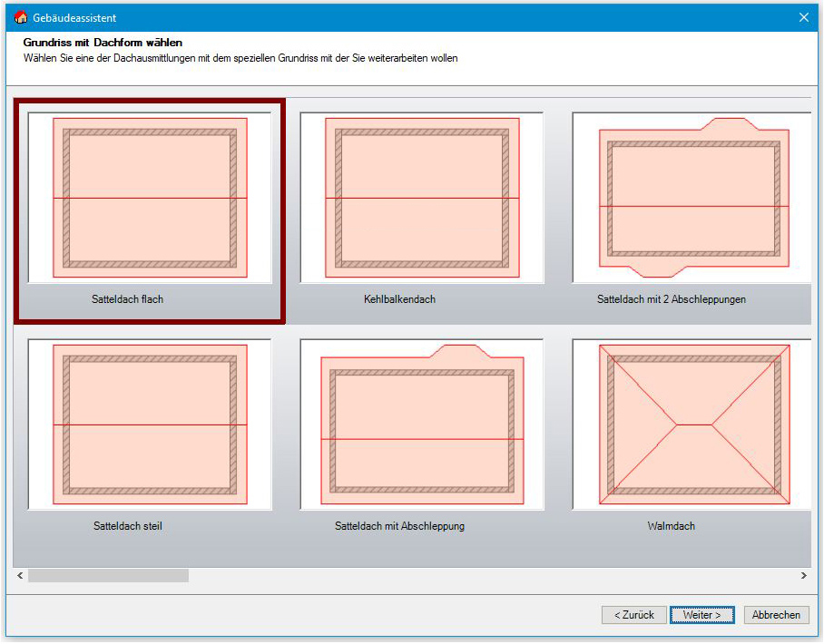
Task: Click the horizontal scrollbar thumb
Action: coord(108,576)
